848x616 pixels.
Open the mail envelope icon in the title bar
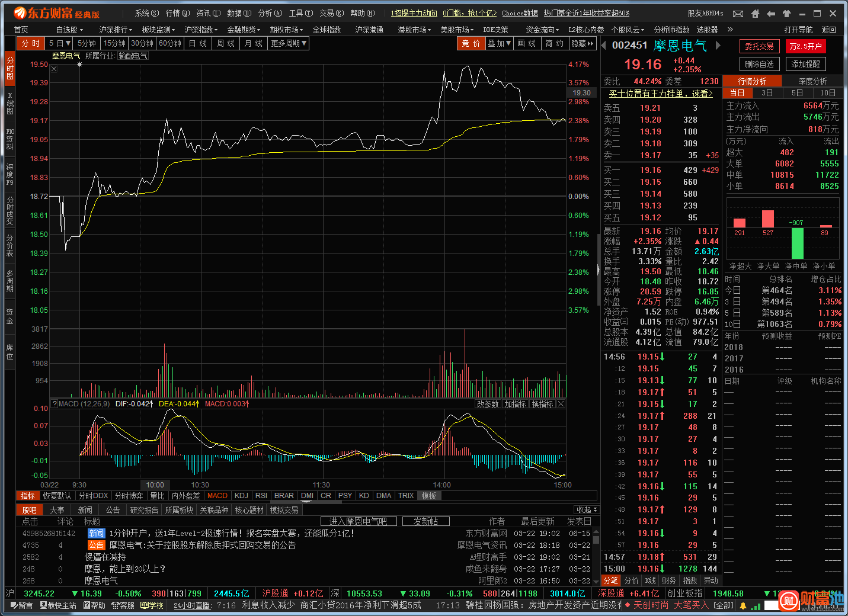click(738, 13)
